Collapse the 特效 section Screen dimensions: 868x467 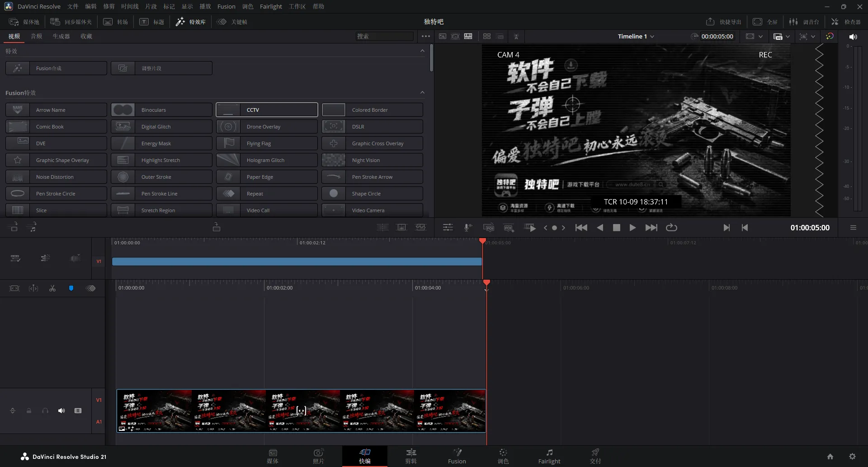click(x=422, y=51)
